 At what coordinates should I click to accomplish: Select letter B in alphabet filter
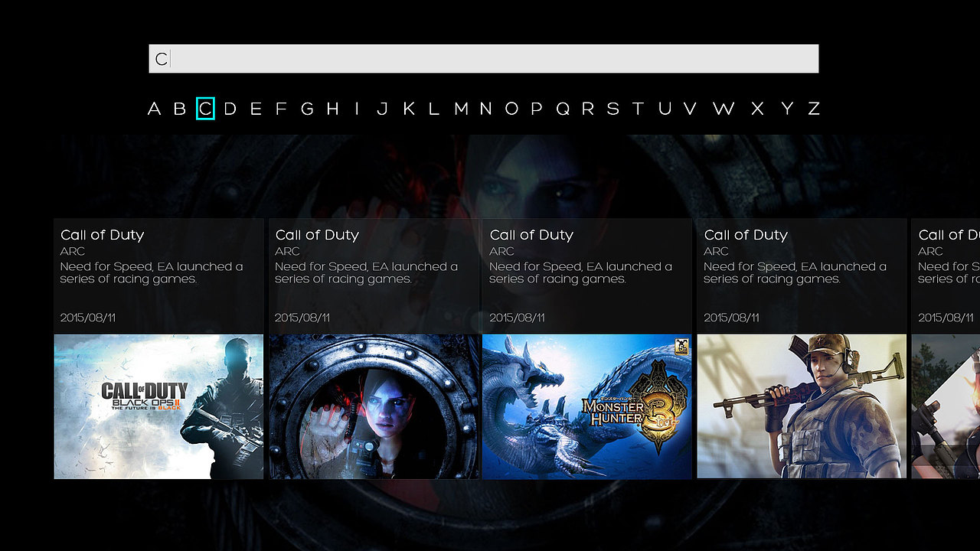pos(180,109)
